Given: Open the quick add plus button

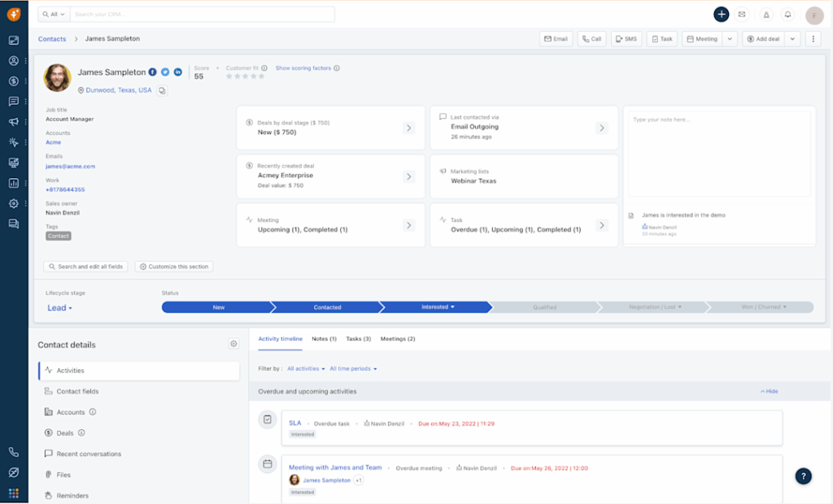Looking at the screenshot, I should coord(721,15).
